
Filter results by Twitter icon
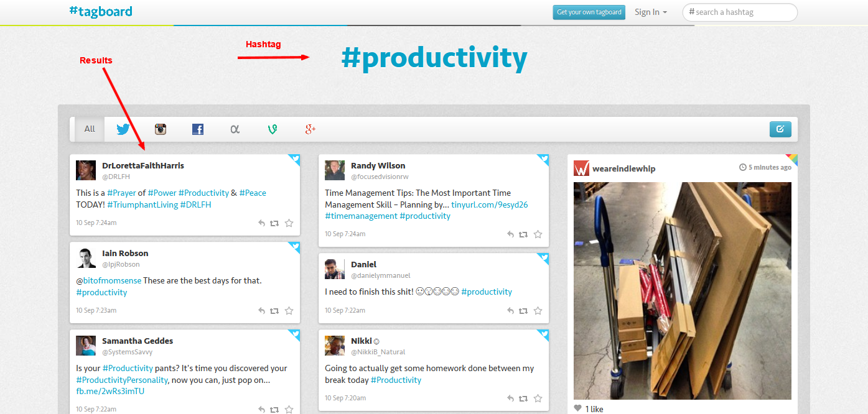pos(123,129)
